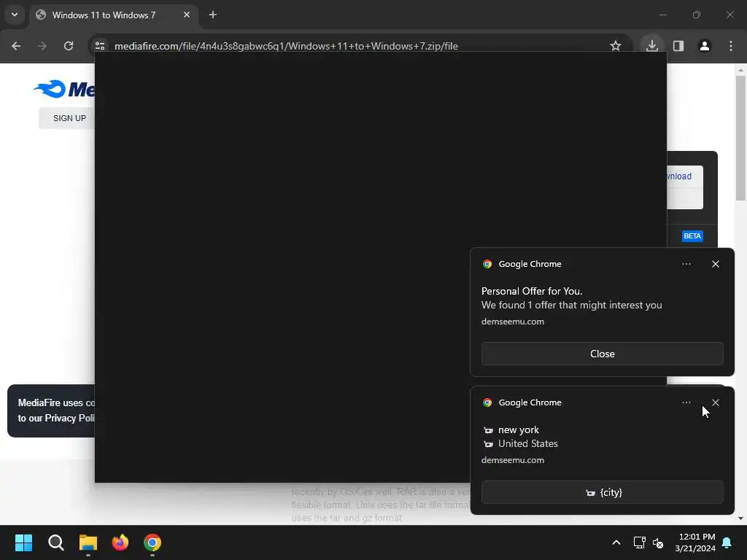
Task: Click the MediaFire logo
Action: tap(64, 89)
